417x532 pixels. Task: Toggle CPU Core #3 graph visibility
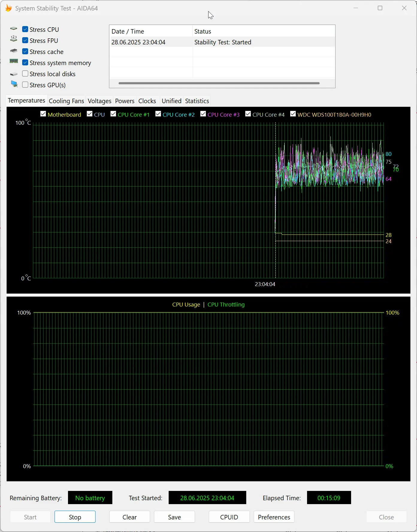point(203,114)
